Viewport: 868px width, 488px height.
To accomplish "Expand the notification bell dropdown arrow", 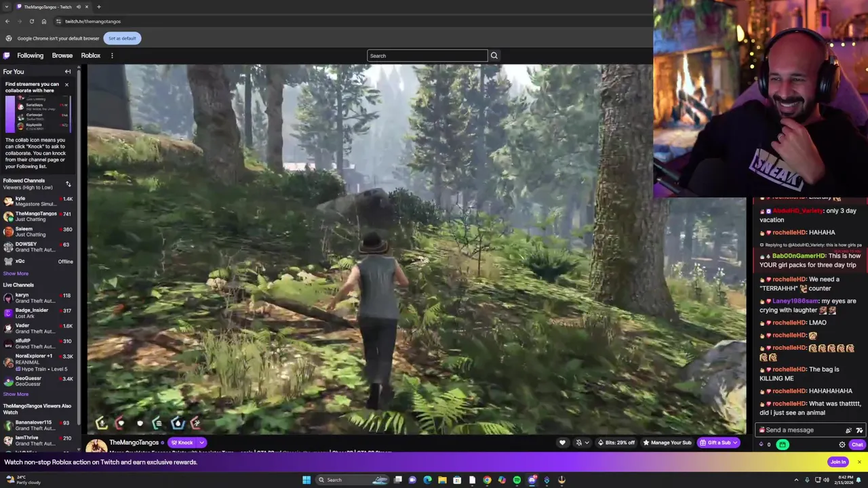I will pos(587,443).
